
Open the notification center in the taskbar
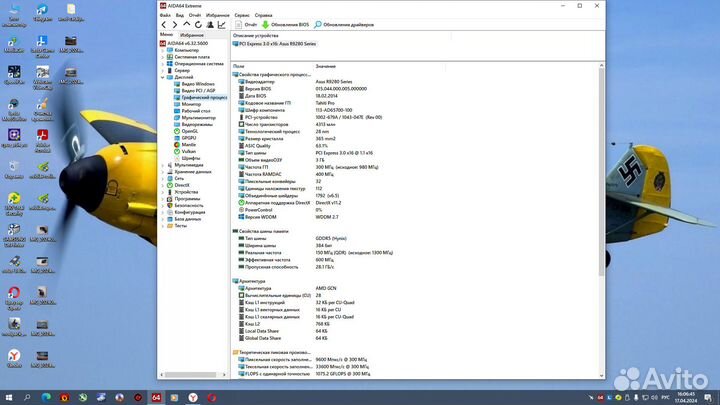tap(709, 397)
